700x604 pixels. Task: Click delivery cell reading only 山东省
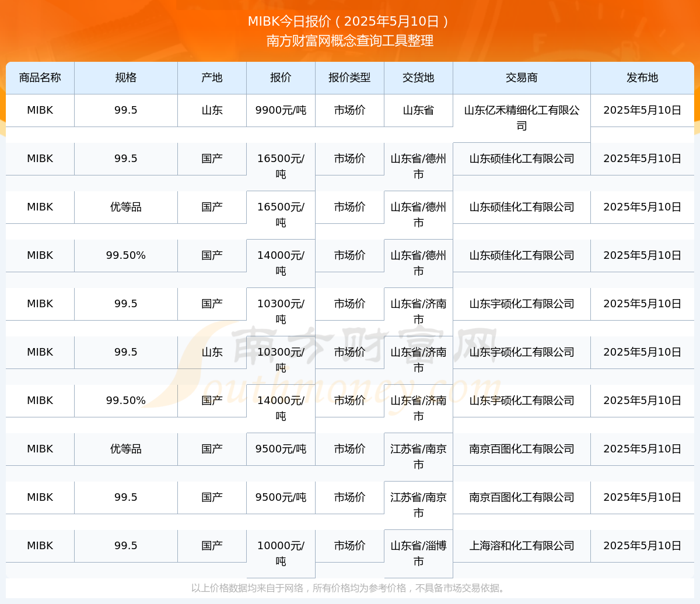(419, 110)
